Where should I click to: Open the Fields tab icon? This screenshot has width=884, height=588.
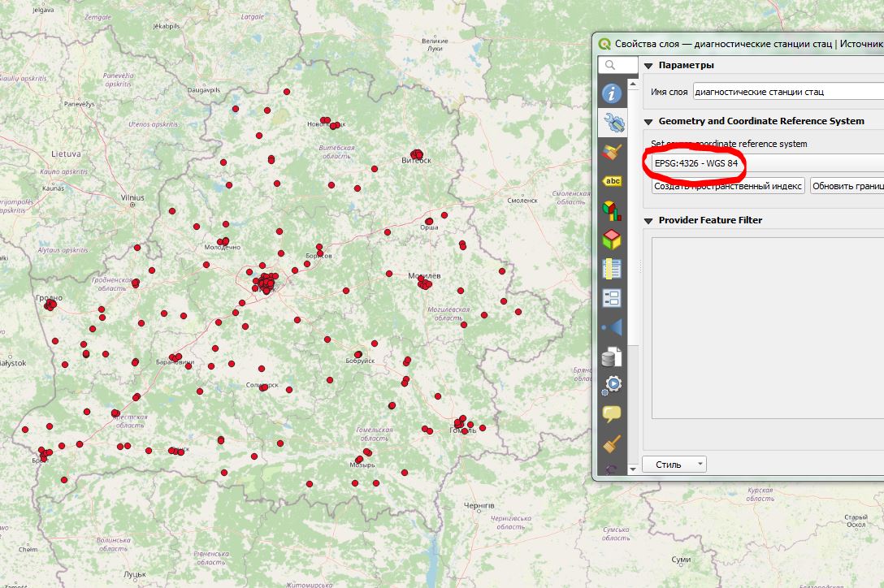[612, 269]
